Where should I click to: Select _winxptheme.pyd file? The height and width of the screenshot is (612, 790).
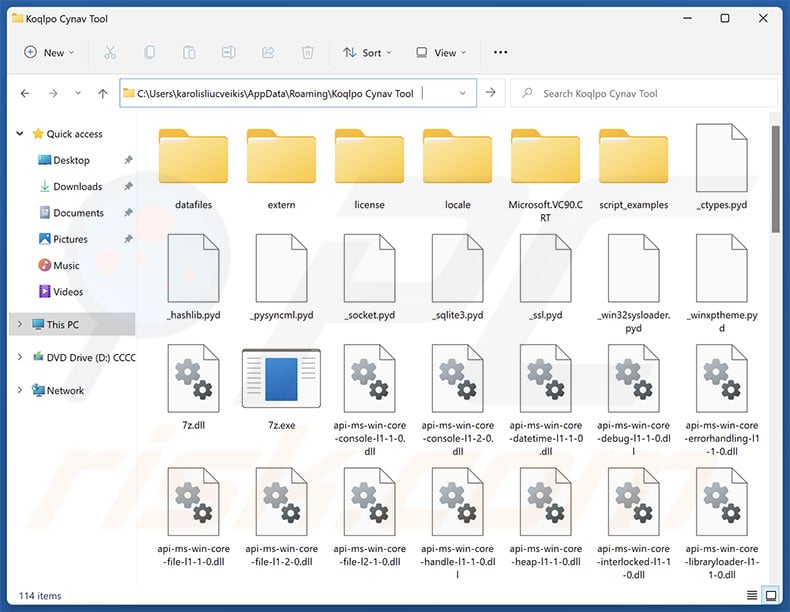point(721,284)
